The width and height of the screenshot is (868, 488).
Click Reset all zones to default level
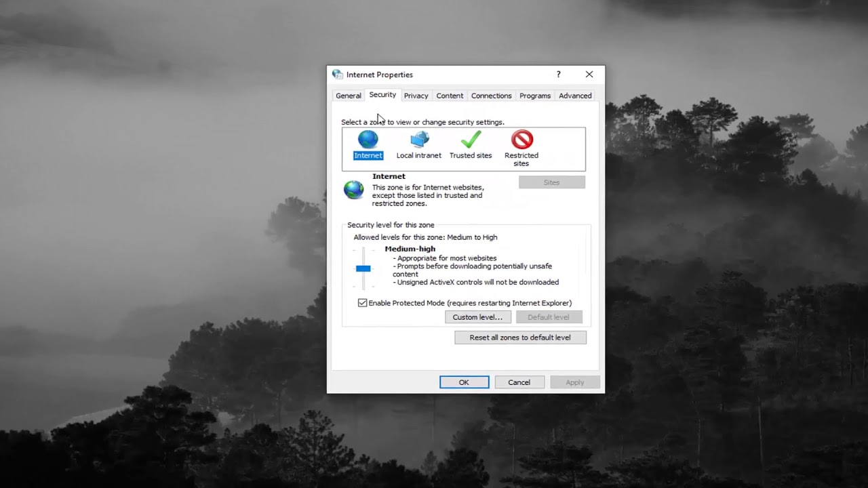click(x=520, y=338)
